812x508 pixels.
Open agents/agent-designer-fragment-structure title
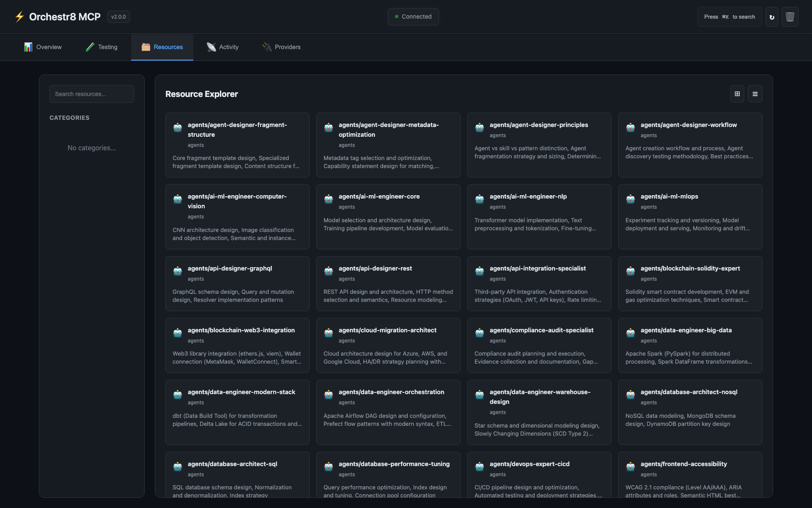pyautogui.click(x=237, y=130)
